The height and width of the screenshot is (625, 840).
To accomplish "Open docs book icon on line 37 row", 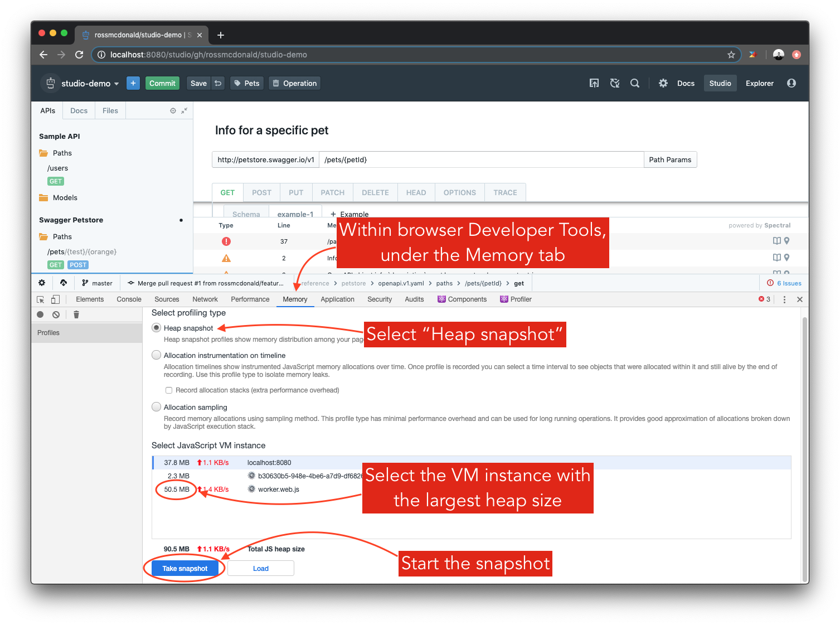I will pos(777,241).
